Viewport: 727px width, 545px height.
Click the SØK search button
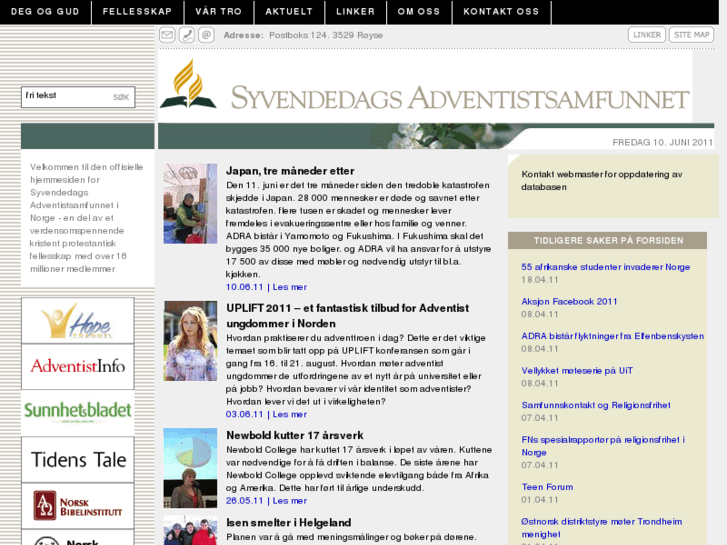tap(121, 97)
